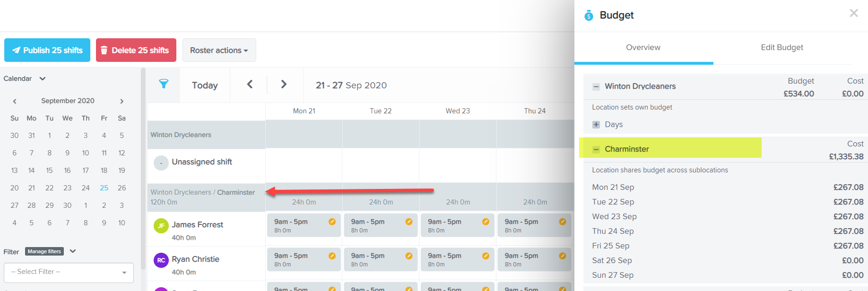Click the September 2020 month title
Viewport: 868px width, 291px height.
[68, 101]
